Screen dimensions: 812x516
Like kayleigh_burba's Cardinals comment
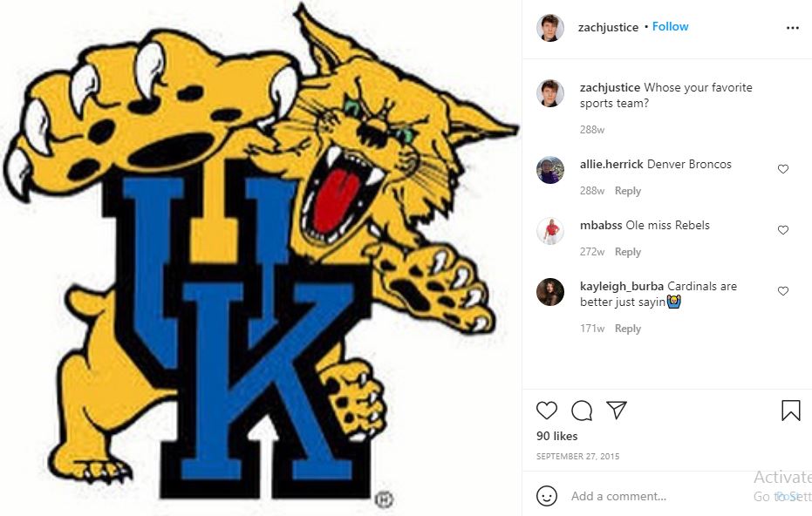click(x=783, y=291)
